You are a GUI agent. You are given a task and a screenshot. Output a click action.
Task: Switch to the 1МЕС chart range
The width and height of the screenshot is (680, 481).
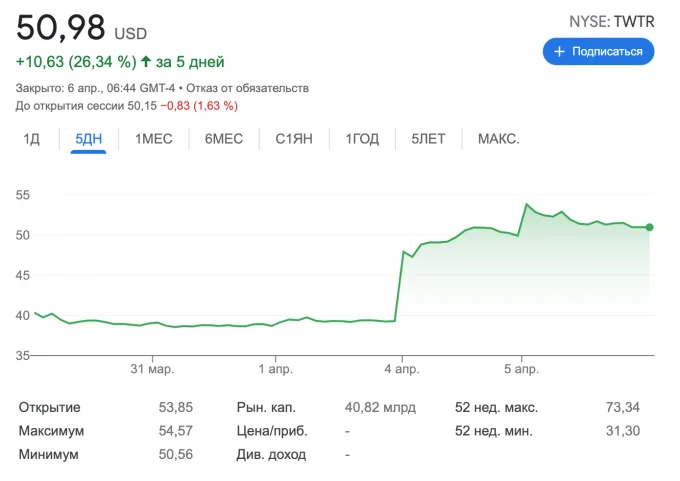click(x=154, y=139)
